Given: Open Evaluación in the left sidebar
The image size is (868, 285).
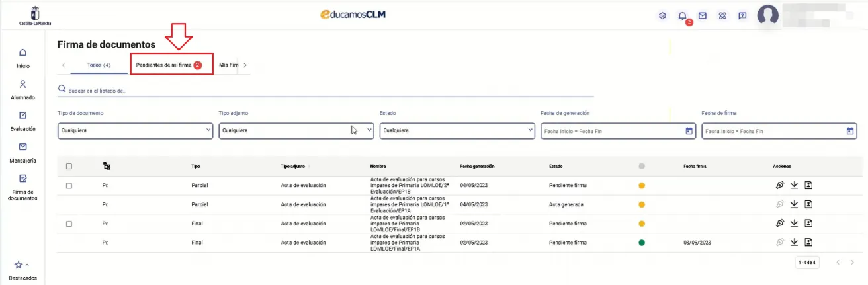Looking at the screenshot, I should click(22, 121).
